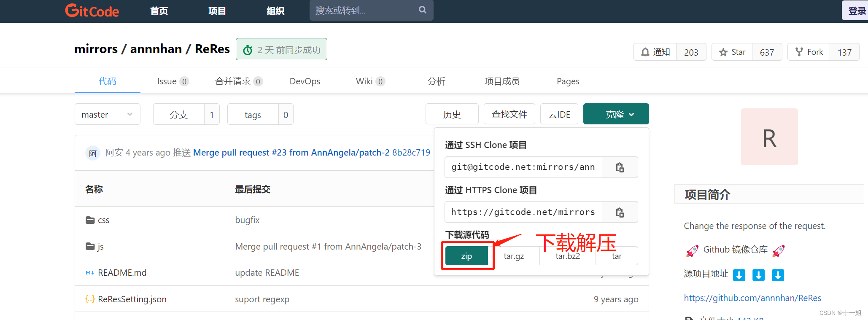Click the Star icon

point(723,52)
